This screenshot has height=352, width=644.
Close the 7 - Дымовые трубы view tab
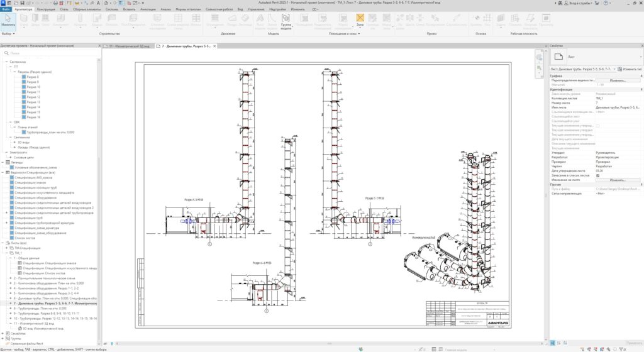[x=214, y=47]
